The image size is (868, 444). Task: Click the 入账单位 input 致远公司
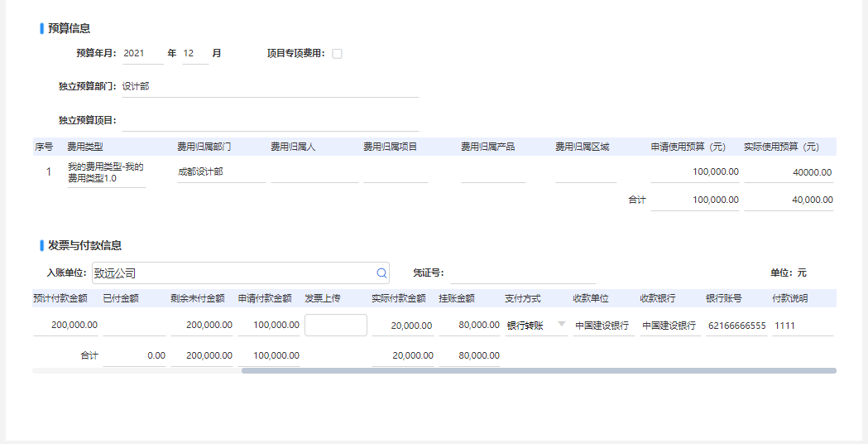point(240,273)
